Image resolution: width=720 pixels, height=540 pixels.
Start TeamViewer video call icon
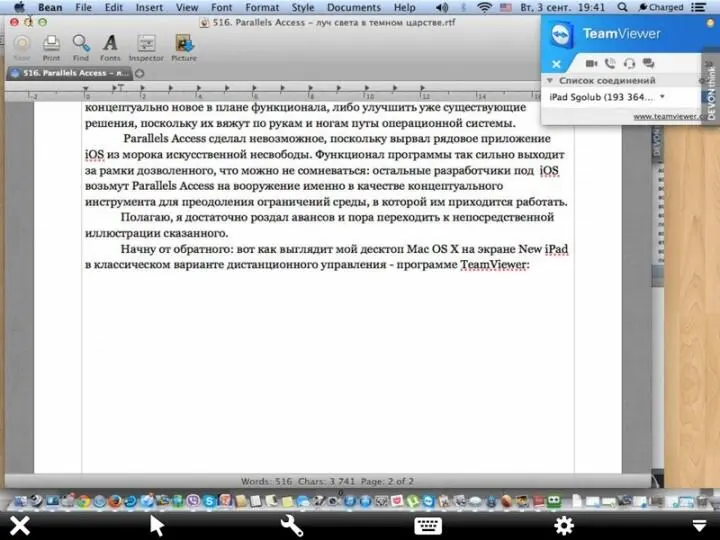(x=591, y=63)
